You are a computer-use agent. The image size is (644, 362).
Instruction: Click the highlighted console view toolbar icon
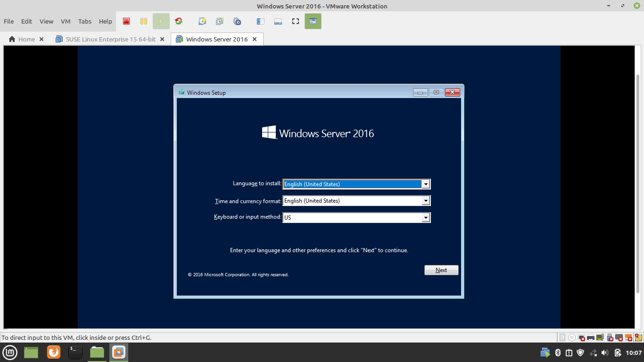(313, 21)
